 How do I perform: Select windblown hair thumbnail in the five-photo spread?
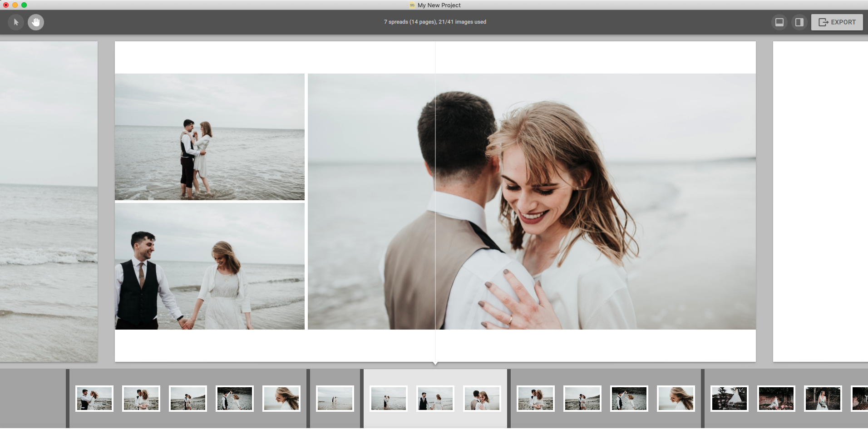click(x=281, y=399)
